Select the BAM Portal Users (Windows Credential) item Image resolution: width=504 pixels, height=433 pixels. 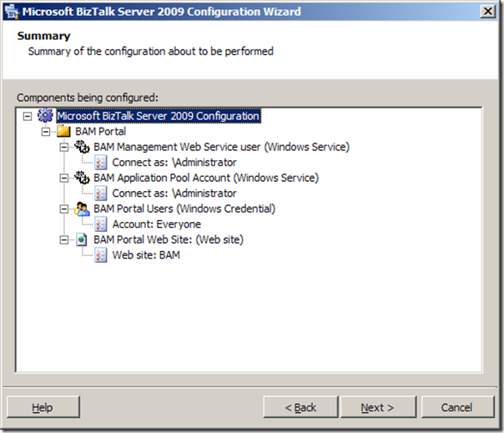coord(184,209)
